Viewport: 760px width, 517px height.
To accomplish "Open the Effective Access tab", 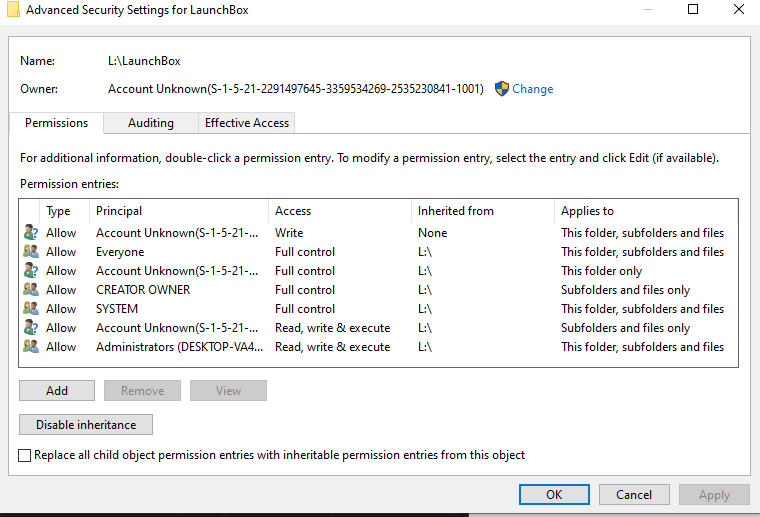I will 247,123.
